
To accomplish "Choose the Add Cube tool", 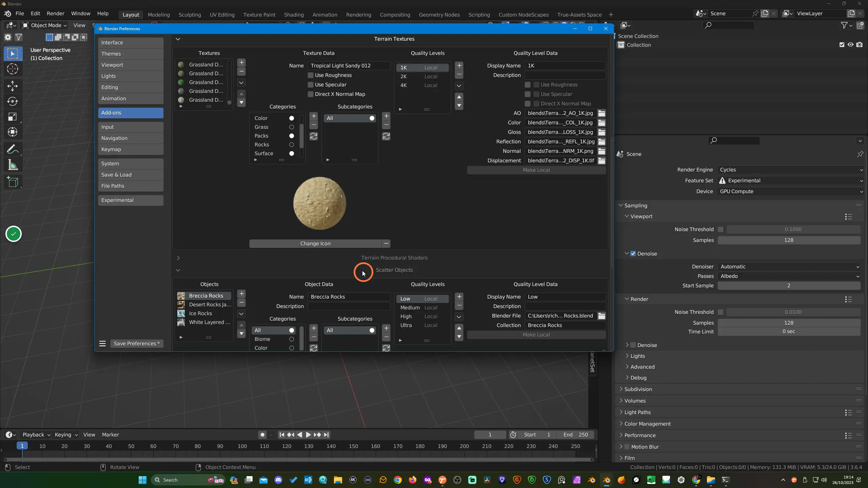I will (x=13, y=182).
